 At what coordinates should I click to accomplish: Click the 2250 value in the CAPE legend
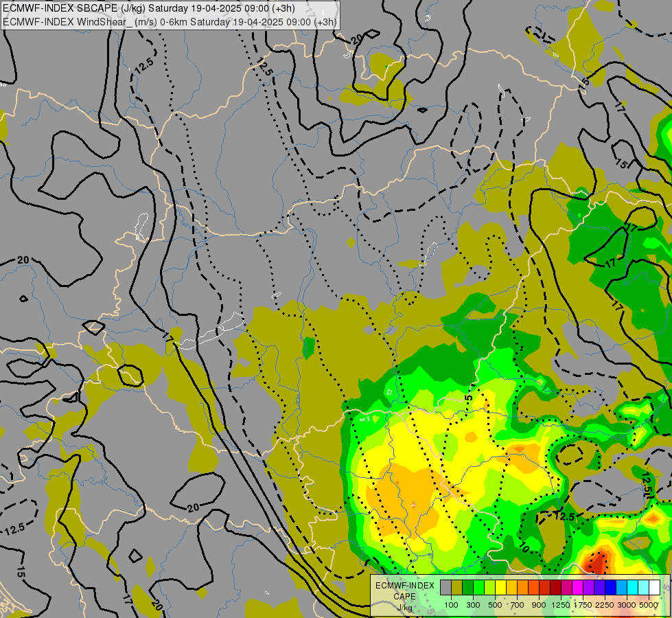click(x=605, y=605)
